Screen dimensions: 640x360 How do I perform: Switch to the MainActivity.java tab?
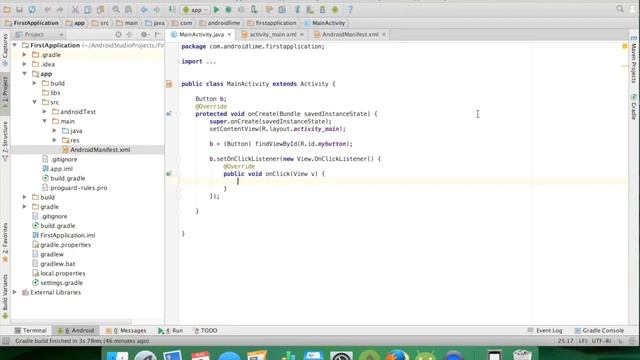click(202, 35)
